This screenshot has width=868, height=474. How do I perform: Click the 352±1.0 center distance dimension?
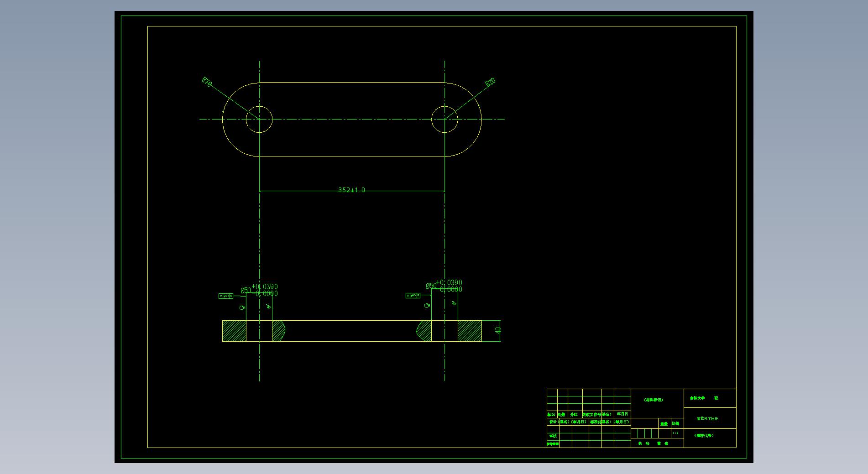tap(351, 190)
